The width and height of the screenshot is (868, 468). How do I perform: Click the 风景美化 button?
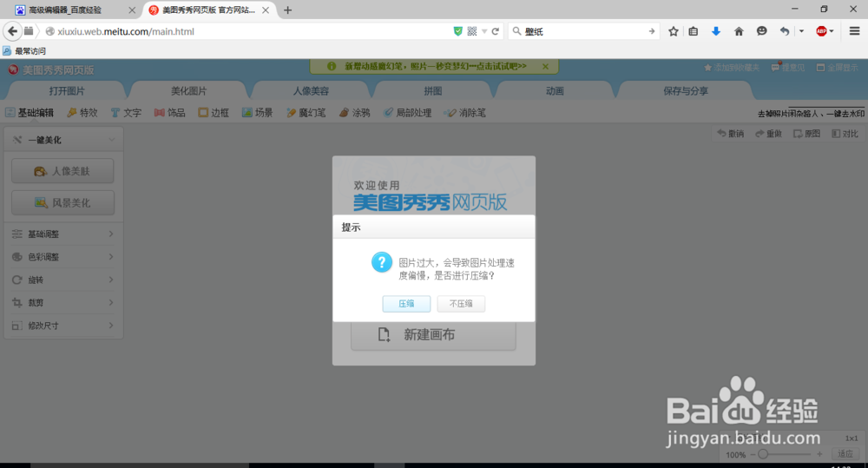tap(62, 202)
